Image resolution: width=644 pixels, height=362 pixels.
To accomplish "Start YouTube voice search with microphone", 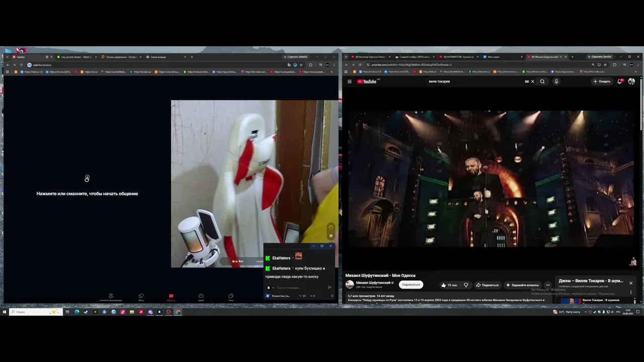I will 556,81.
